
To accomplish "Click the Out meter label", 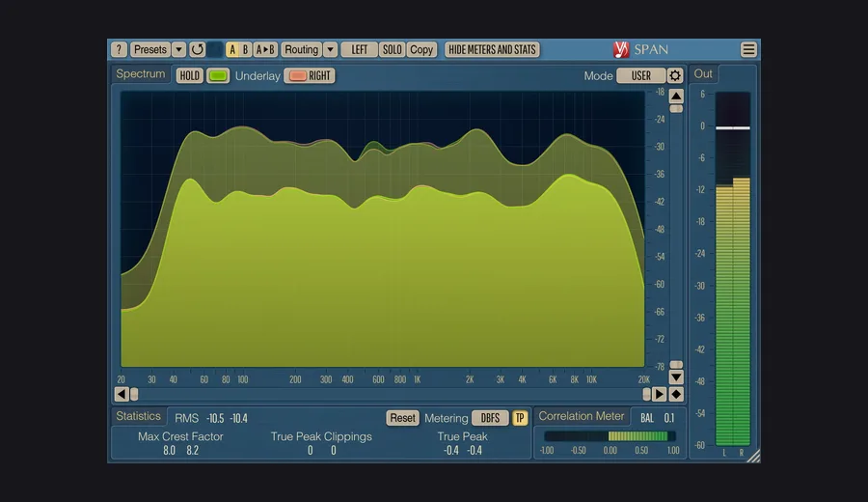I will 703,73.
